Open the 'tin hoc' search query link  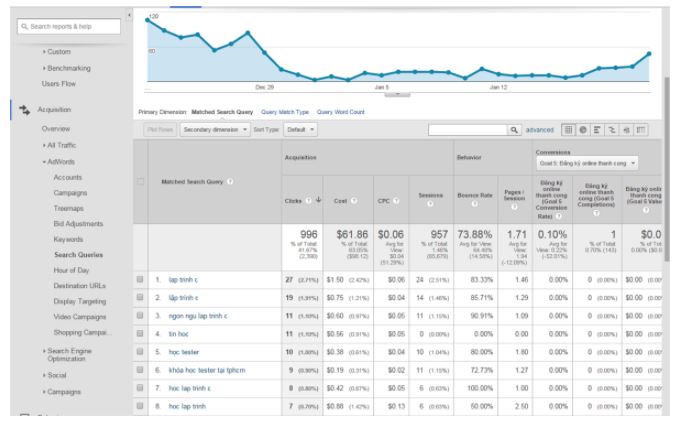click(179, 334)
